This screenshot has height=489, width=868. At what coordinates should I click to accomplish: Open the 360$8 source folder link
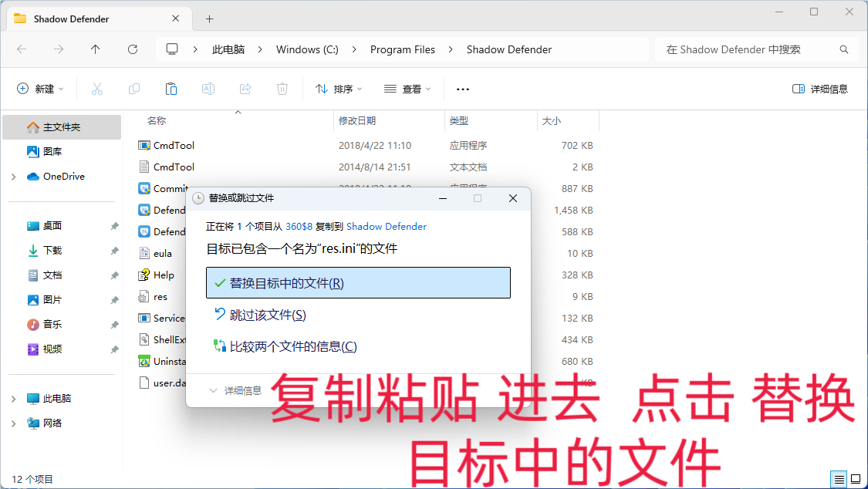[x=299, y=226]
